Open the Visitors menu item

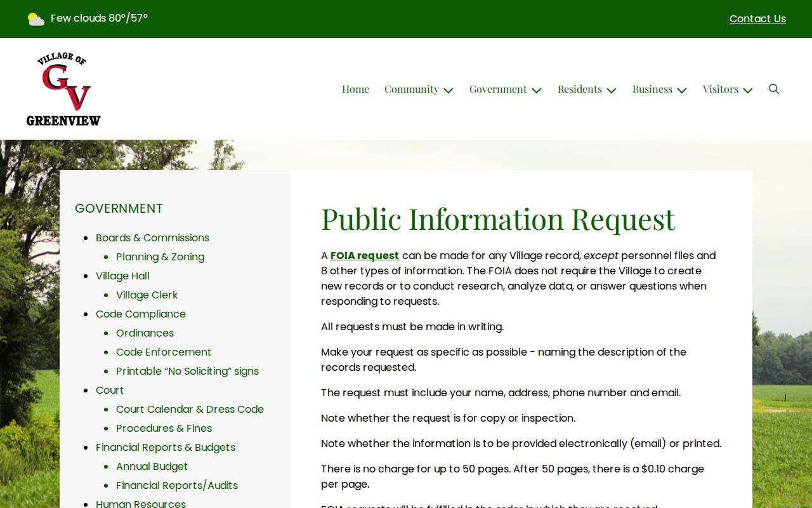[x=721, y=89]
